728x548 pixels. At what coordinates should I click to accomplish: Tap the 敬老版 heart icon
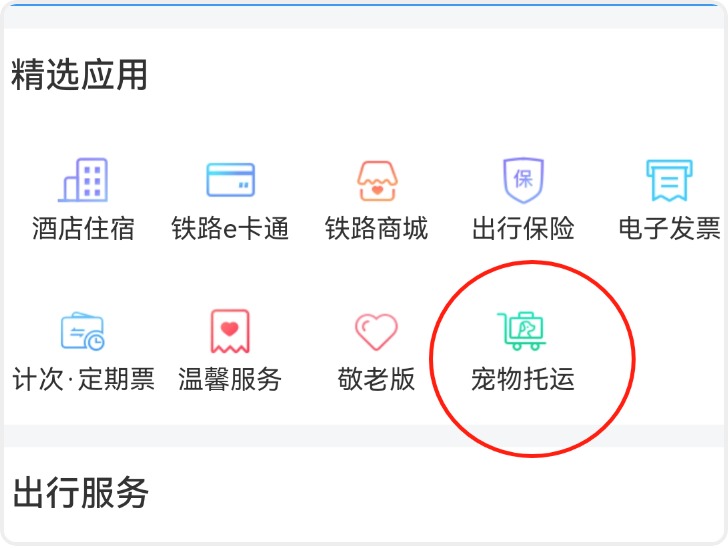coord(377,332)
